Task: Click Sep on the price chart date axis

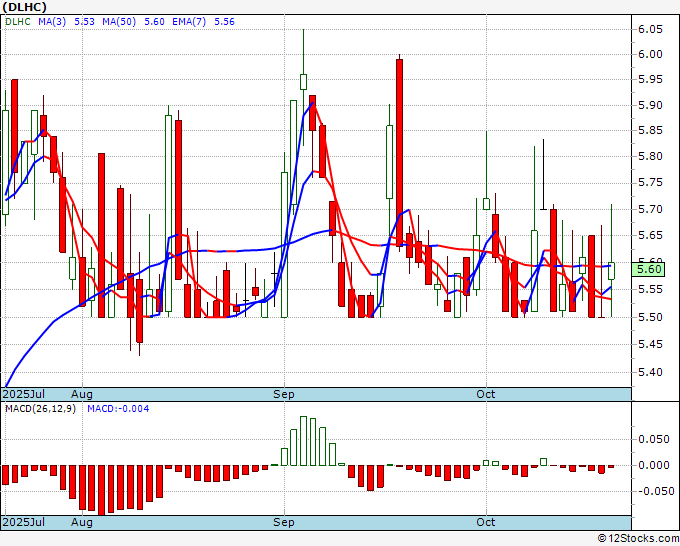Action: (284, 394)
